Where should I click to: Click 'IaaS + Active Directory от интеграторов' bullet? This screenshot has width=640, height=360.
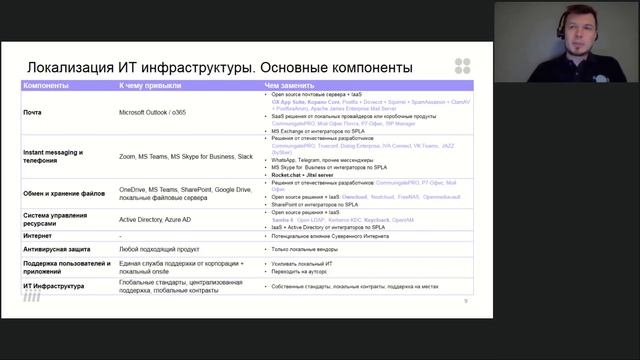(328, 227)
